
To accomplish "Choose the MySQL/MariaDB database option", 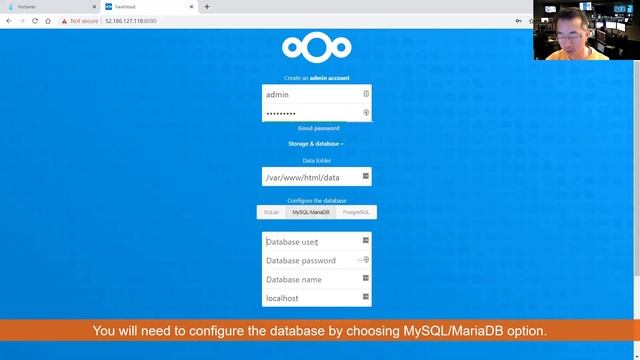I will (311, 212).
